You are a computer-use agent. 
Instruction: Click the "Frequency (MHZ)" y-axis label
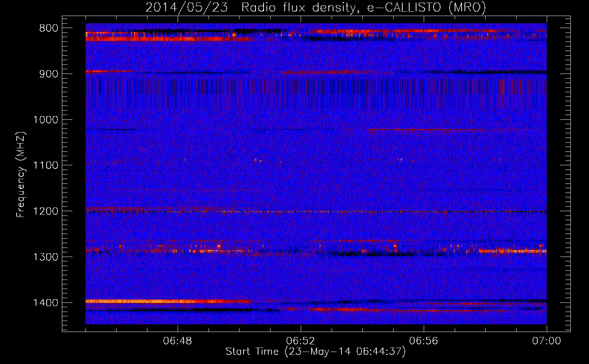[21, 175]
